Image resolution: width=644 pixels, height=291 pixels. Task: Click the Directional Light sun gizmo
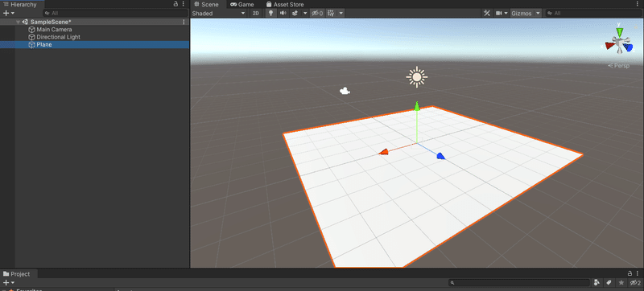point(417,76)
